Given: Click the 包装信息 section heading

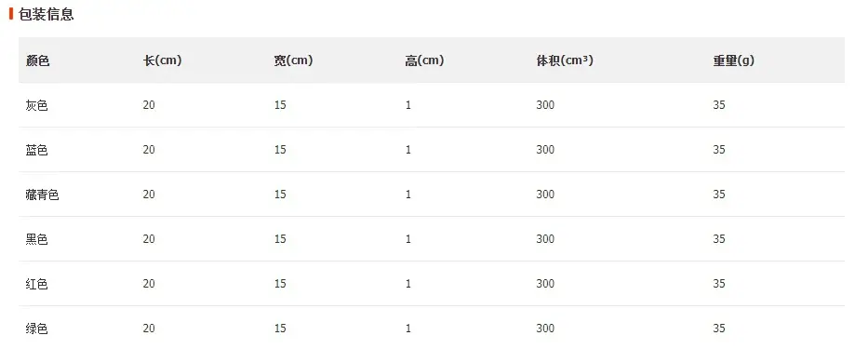Looking at the screenshot, I should point(47,14).
